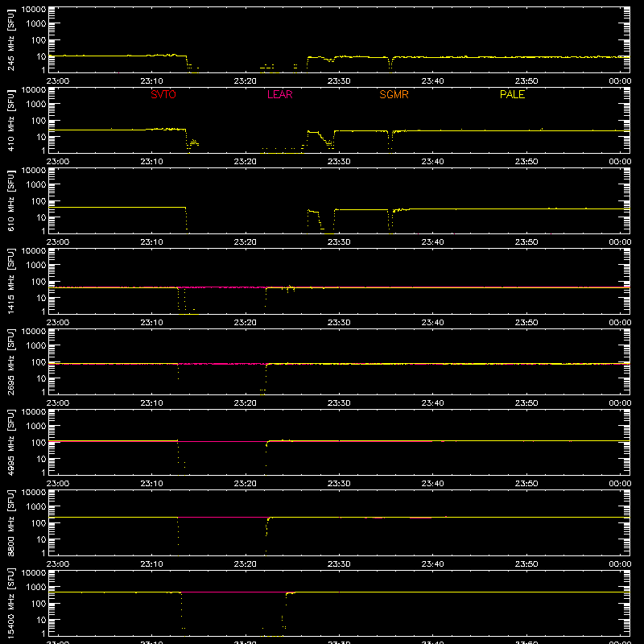Image resolution: width=644 pixels, height=644 pixels.
Task: Click the 10000 y-axis label of 245 MHz plot
Action: (x=34, y=10)
